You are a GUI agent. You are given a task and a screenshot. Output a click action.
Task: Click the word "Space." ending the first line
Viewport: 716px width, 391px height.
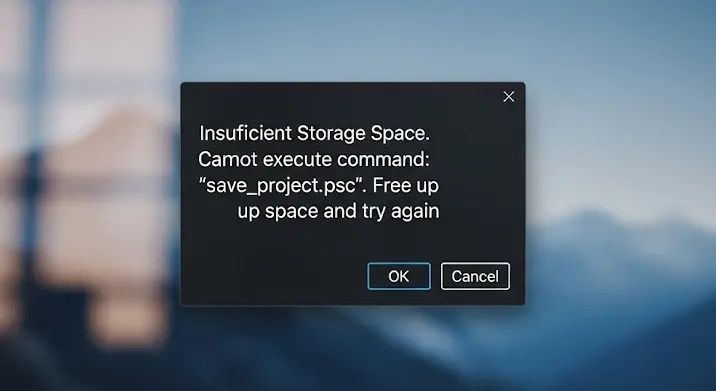click(400, 133)
